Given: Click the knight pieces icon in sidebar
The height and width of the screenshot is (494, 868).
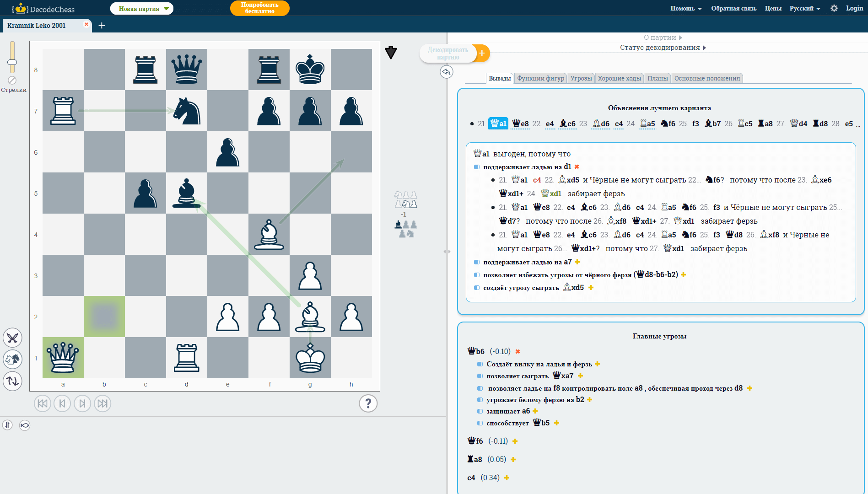Looking at the screenshot, I should [13, 360].
